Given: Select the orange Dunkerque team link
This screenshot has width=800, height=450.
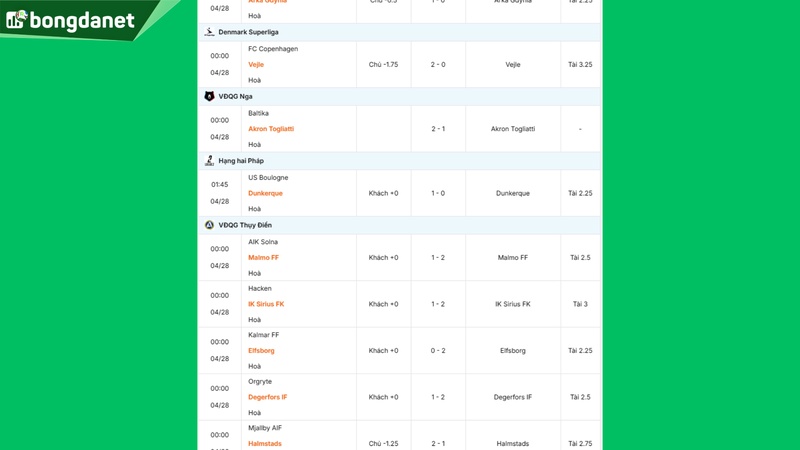Looking at the screenshot, I should (265, 193).
